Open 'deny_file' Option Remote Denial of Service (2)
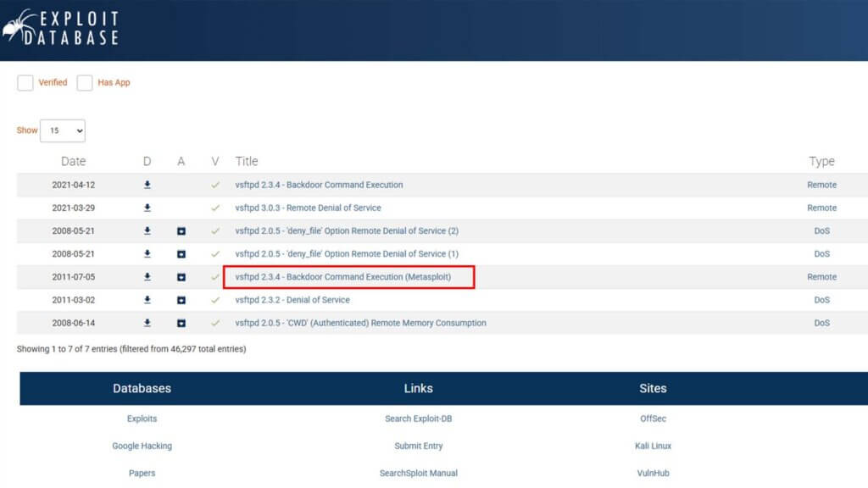 click(347, 230)
